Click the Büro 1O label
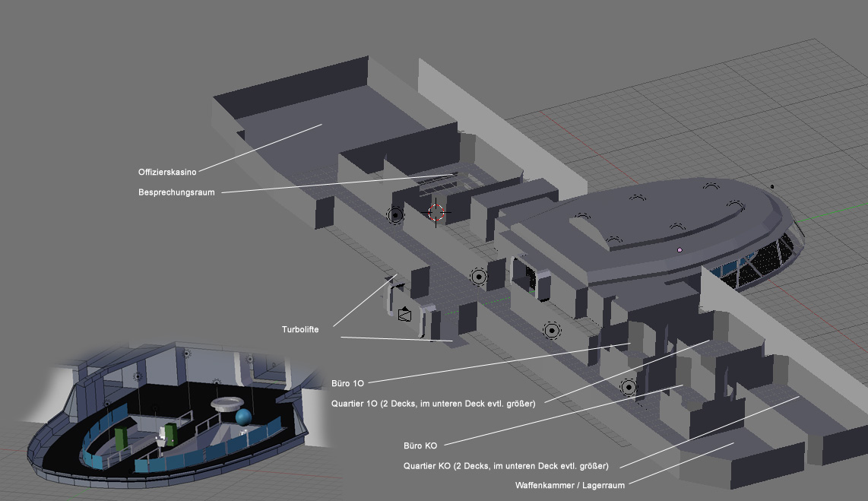Image resolution: width=868 pixels, height=501 pixels. click(x=348, y=382)
